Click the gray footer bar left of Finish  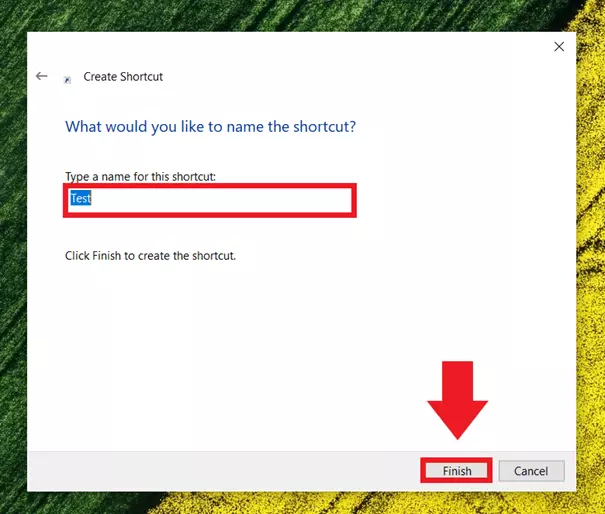[x=220, y=471]
